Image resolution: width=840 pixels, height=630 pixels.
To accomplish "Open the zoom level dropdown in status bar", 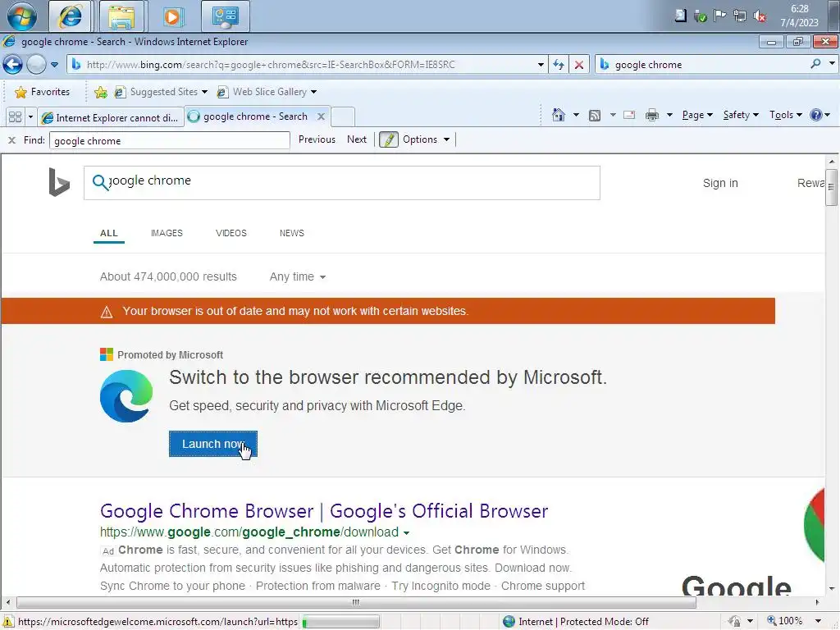I will click(818, 621).
